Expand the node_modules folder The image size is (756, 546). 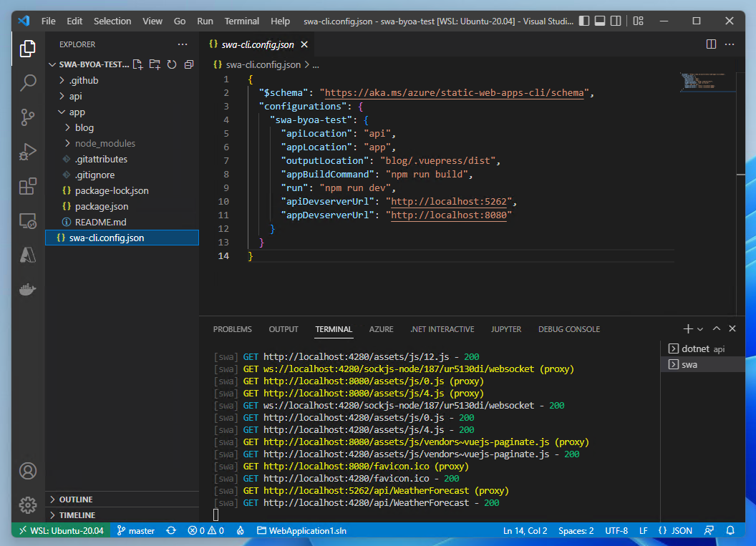[122, 144]
